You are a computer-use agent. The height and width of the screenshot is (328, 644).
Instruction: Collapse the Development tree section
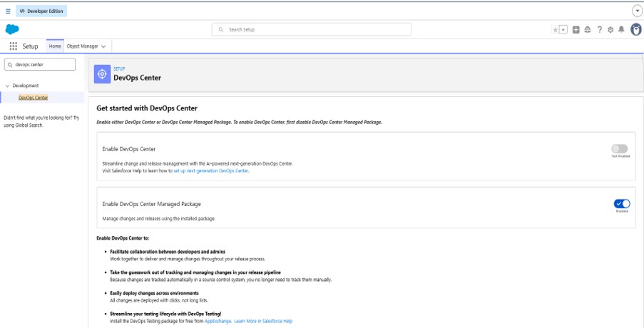pyautogui.click(x=7, y=86)
